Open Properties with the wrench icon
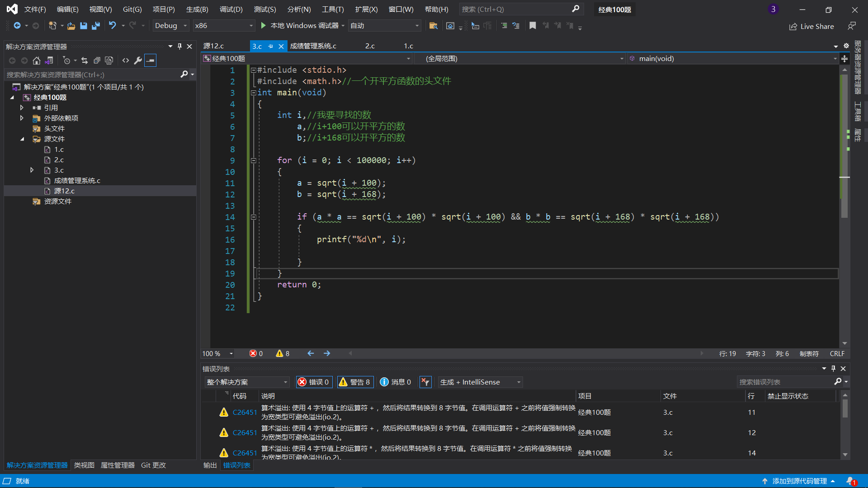 [138, 60]
